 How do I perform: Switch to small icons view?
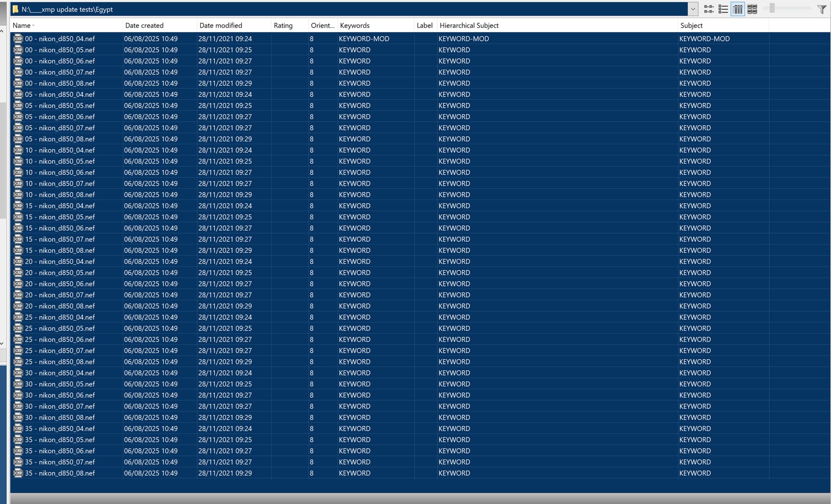709,9
